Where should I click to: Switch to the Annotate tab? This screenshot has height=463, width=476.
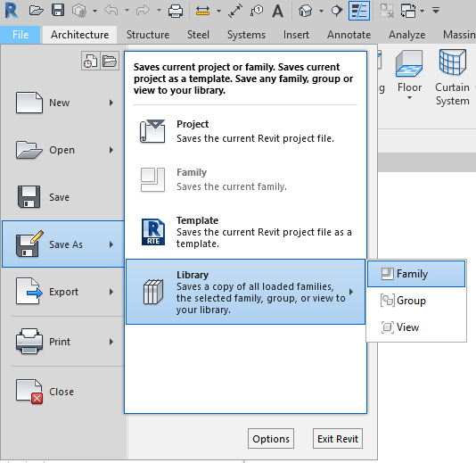pos(349,35)
